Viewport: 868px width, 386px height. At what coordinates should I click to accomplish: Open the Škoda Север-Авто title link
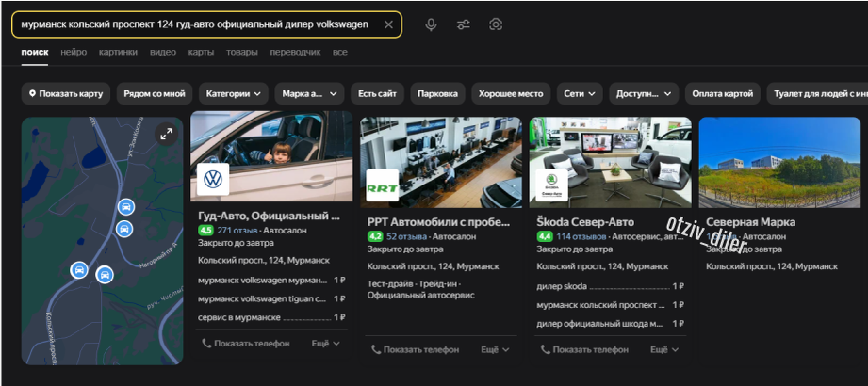[x=585, y=222]
